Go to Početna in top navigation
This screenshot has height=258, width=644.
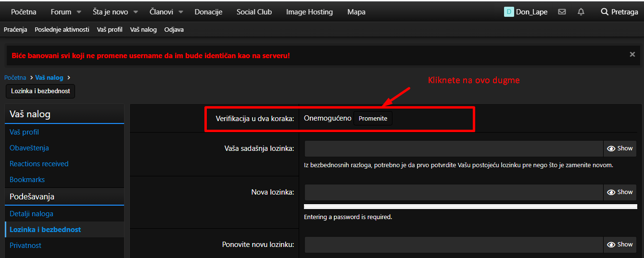tap(24, 12)
